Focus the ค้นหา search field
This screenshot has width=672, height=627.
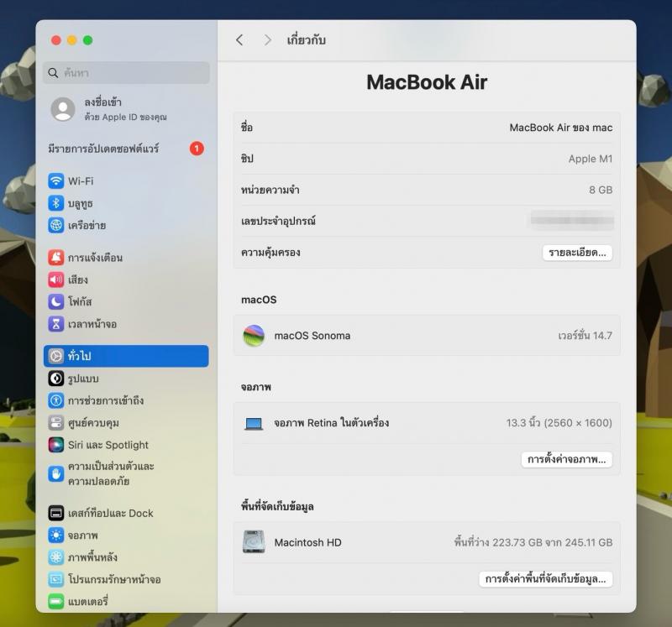(126, 73)
